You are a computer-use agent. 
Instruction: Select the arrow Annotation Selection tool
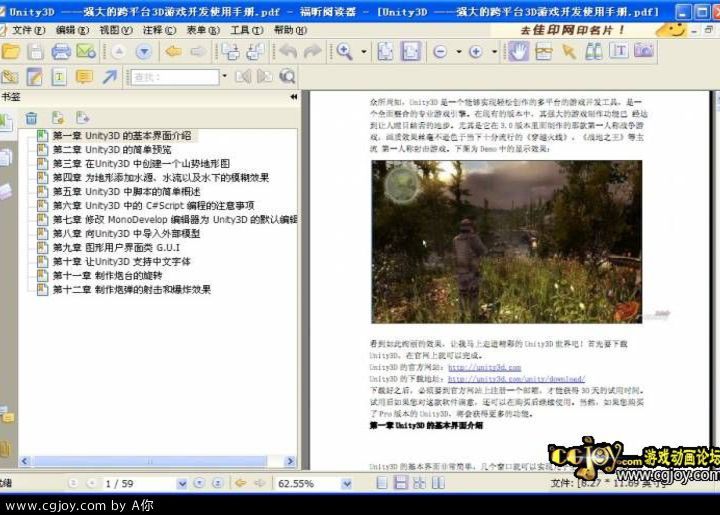pyautogui.click(x=569, y=51)
